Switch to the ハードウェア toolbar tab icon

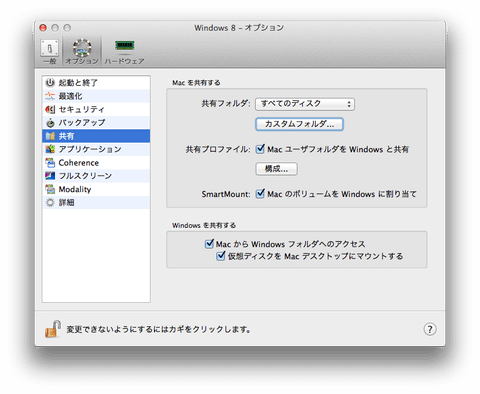(x=124, y=47)
